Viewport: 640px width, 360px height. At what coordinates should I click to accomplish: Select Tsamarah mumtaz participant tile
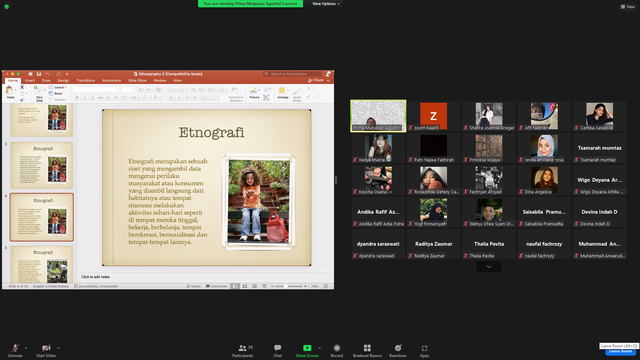(x=599, y=148)
